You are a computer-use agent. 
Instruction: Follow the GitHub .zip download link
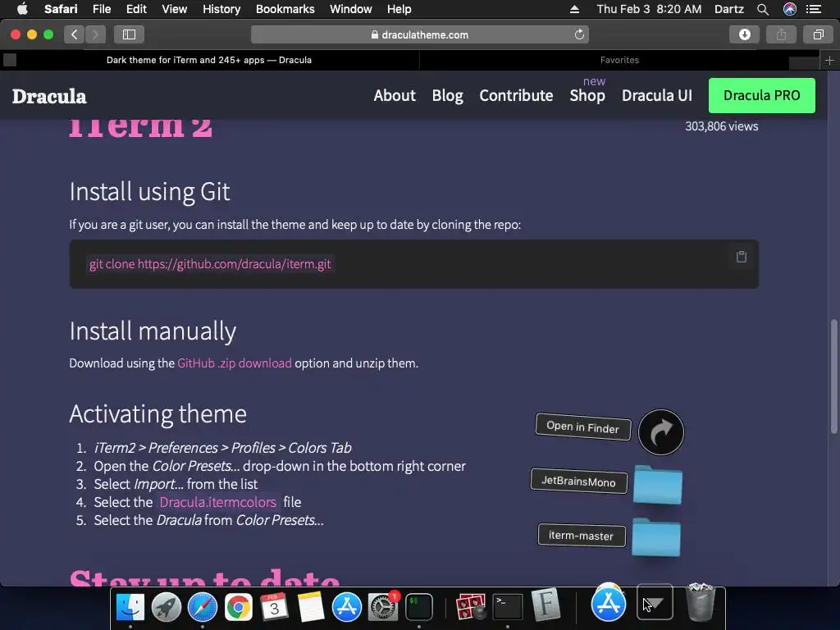pyautogui.click(x=234, y=363)
